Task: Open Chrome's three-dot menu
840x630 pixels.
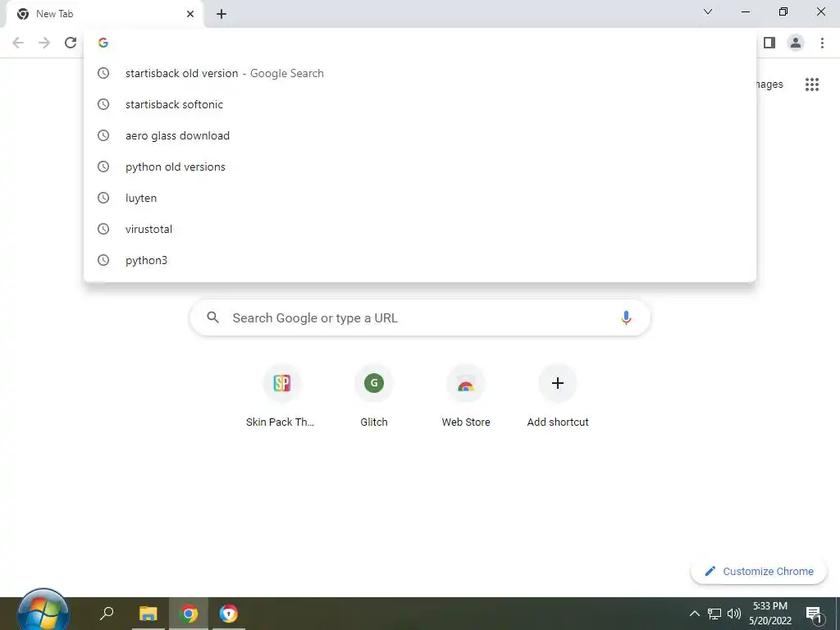Action: click(822, 43)
